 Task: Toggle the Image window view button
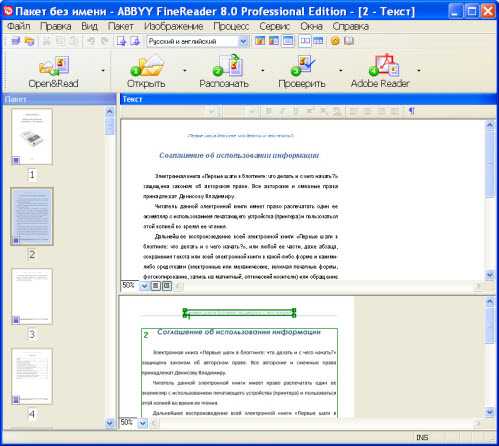274,41
